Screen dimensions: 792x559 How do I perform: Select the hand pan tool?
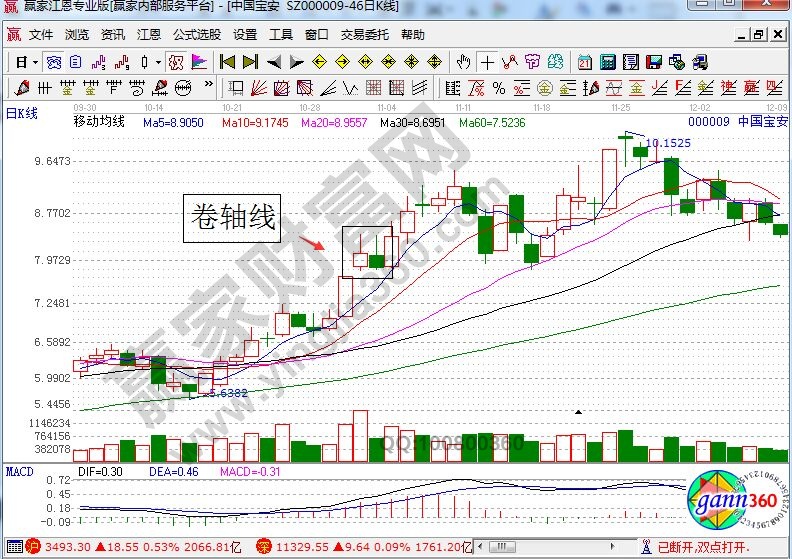pyautogui.click(x=463, y=62)
